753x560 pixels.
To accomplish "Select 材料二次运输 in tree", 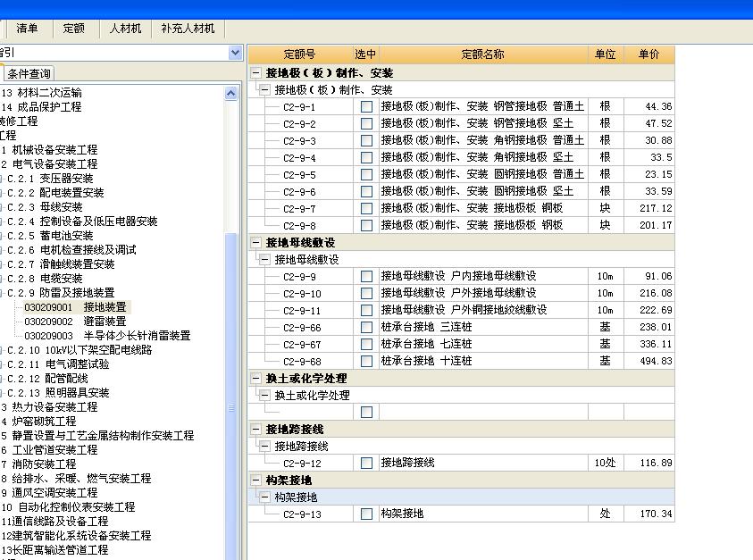I will [x=49, y=93].
